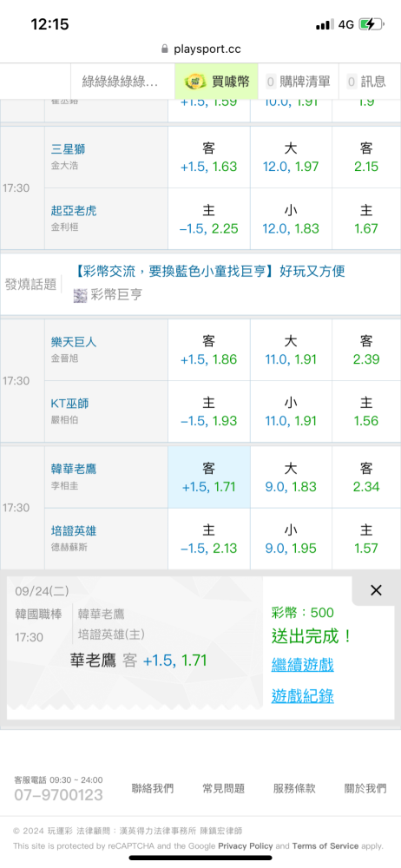
Task: Tap the lock icon beside playsport.cc
Action: [165, 49]
